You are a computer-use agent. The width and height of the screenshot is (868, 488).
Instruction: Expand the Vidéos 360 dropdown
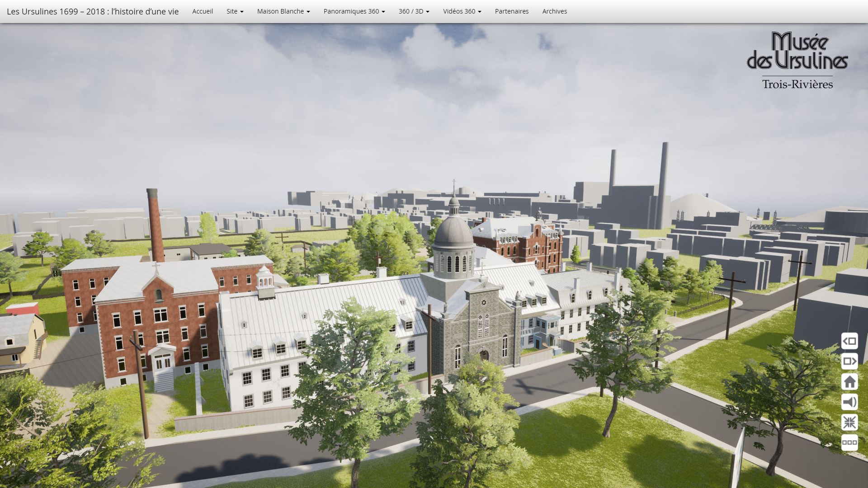pyautogui.click(x=462, y=11)
